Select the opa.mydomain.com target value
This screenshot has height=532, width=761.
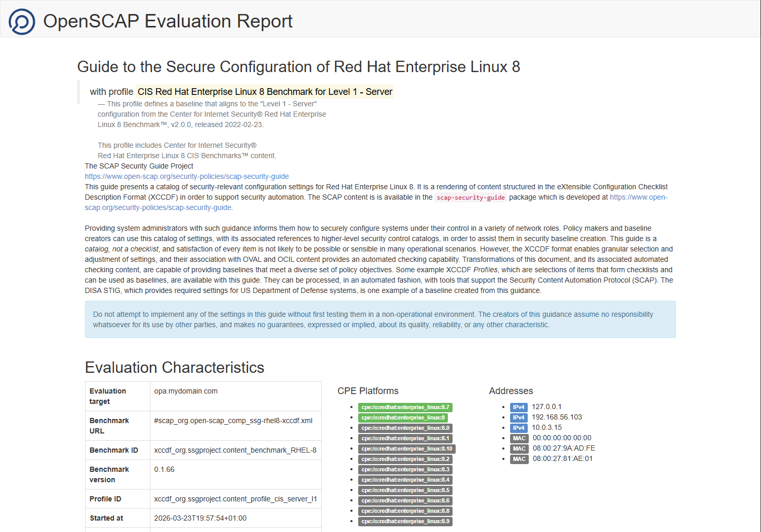(x=186, y=391)
